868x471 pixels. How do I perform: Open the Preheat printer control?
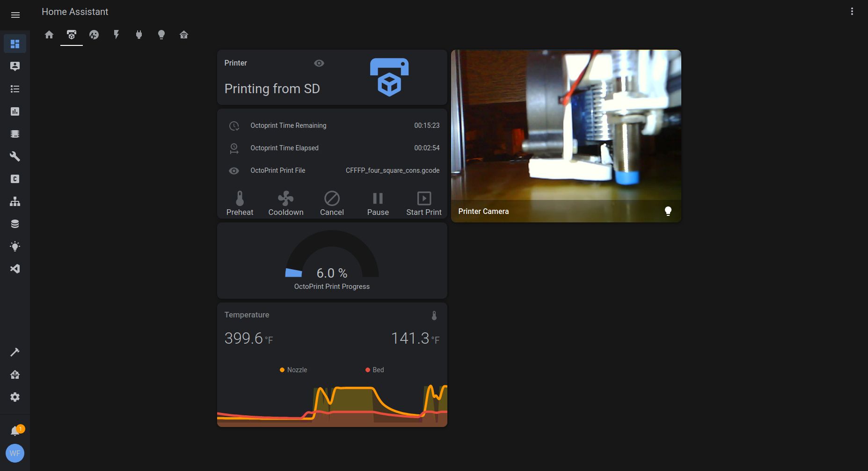point(240,202)
